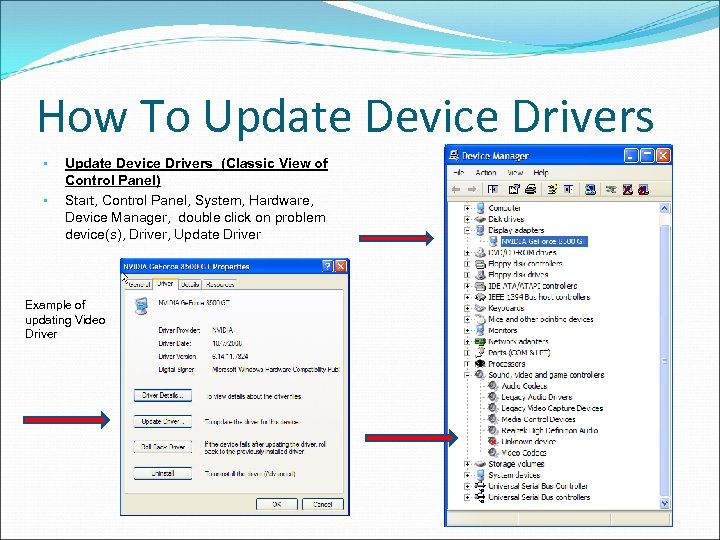Click the Disk drives icon in the tree
The image size is (720, 540).
point(480,219)
